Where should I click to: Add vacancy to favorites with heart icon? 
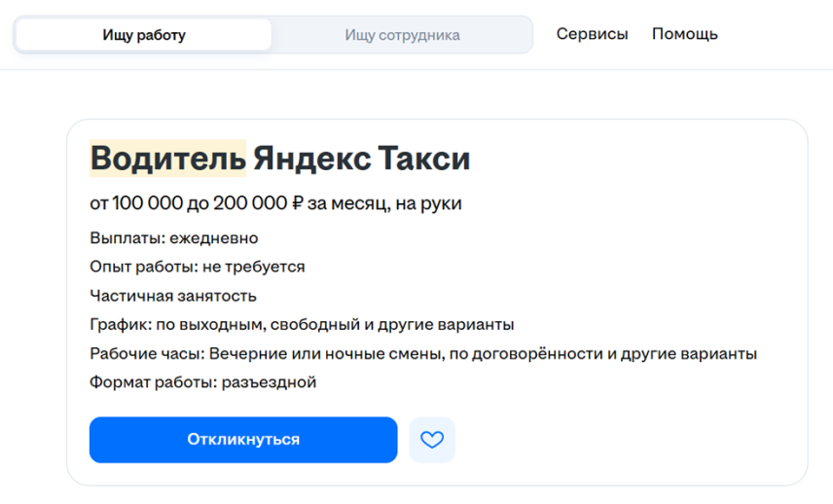coord(432,440)
